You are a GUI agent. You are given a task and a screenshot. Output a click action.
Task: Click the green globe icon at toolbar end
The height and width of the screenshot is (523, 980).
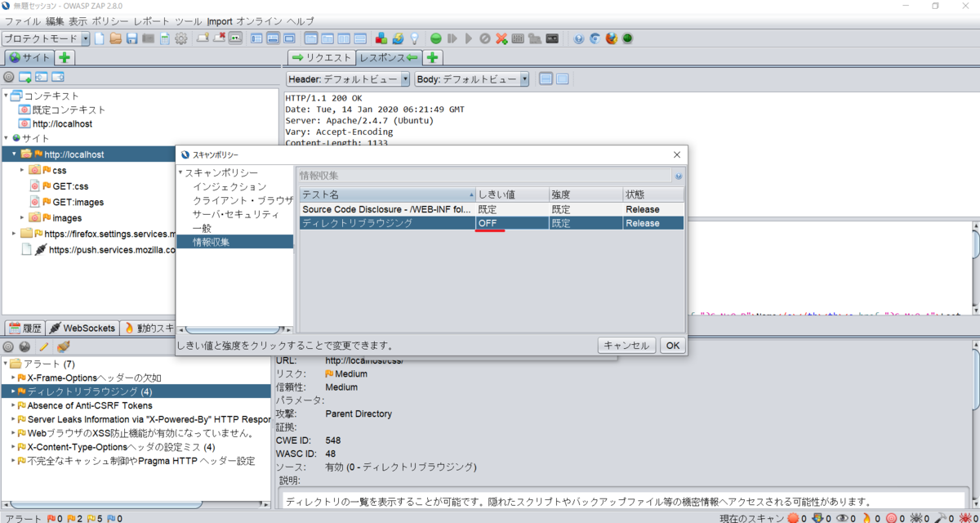(x=627, y=38)
